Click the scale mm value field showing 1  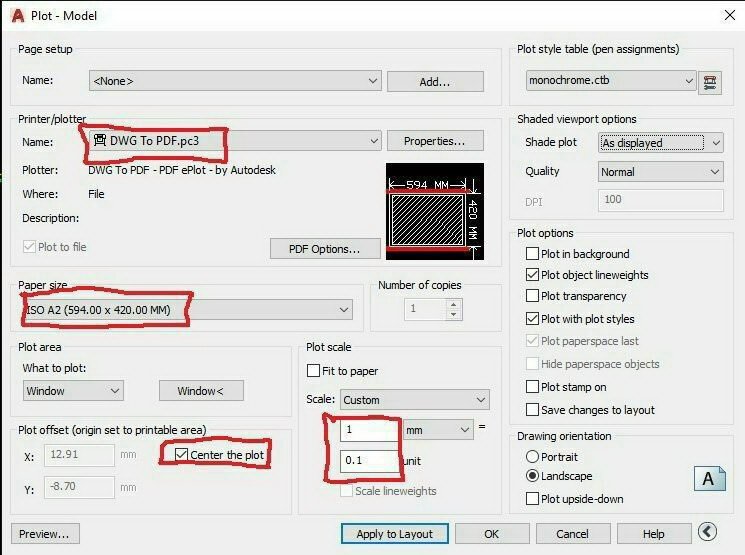click(369, 430)
